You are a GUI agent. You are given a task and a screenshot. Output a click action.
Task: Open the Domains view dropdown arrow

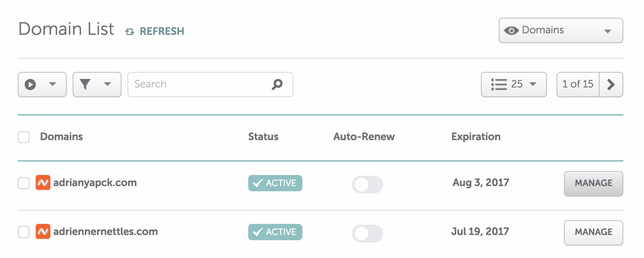(608, 32)
